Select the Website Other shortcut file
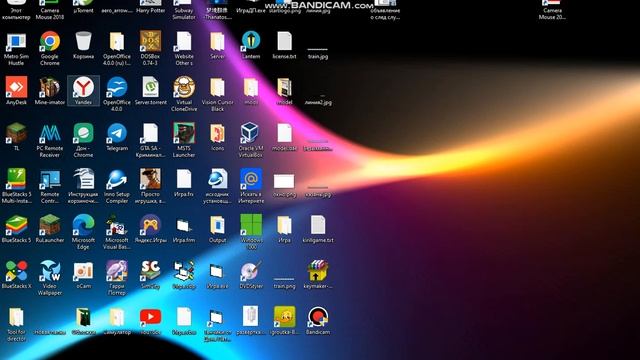 click(x=184, y=48)
